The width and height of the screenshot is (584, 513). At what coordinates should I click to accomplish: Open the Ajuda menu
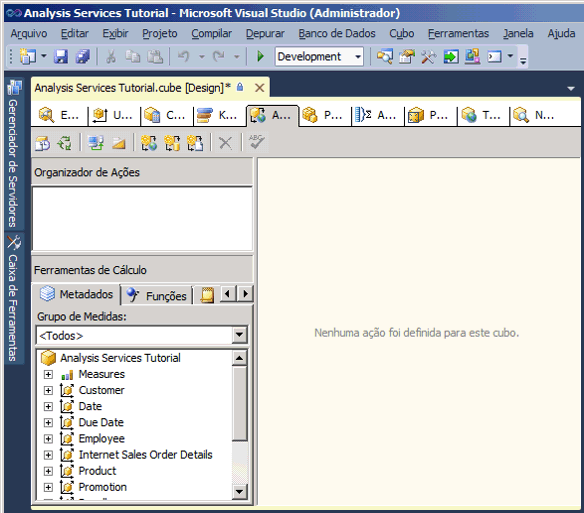pyautogui.click(x=561, y=34)
